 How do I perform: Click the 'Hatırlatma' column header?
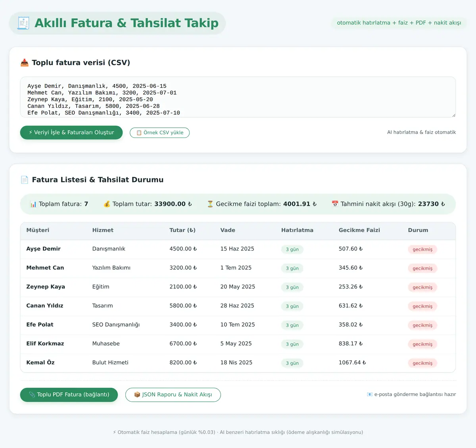click(297, 230)
